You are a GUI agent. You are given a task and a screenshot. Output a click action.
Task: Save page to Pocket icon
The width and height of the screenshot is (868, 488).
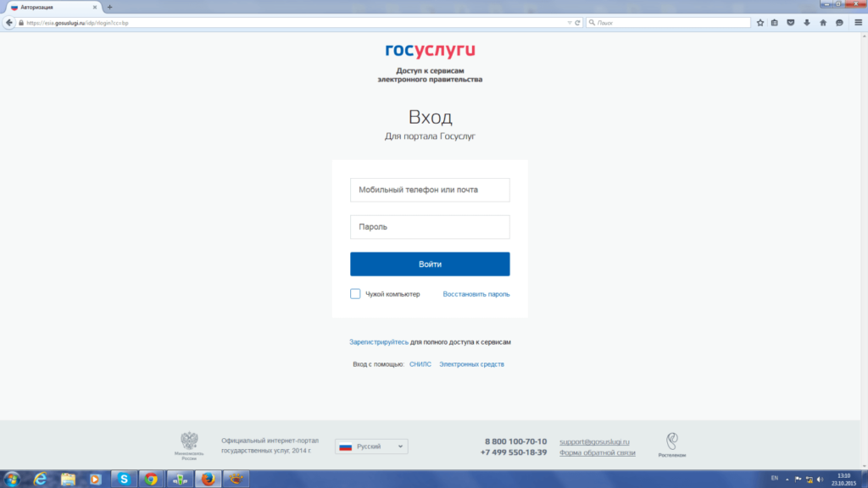tap(791, 23)
